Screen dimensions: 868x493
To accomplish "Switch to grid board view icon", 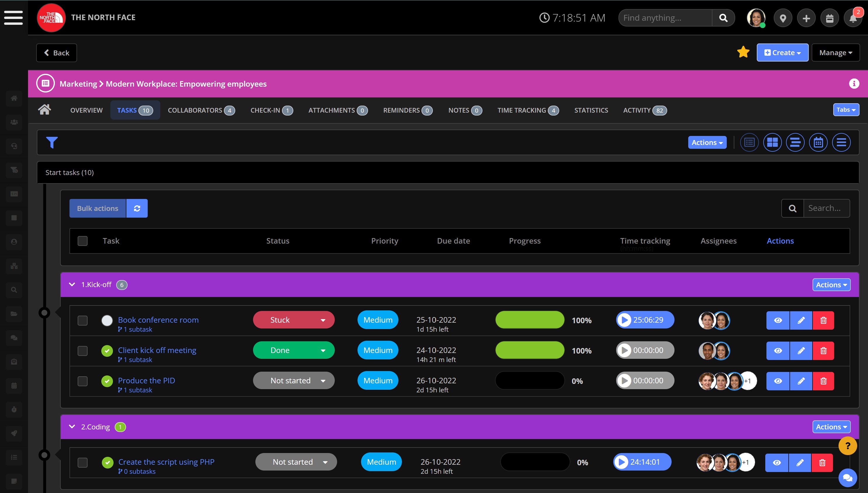I will coord(772,143).
